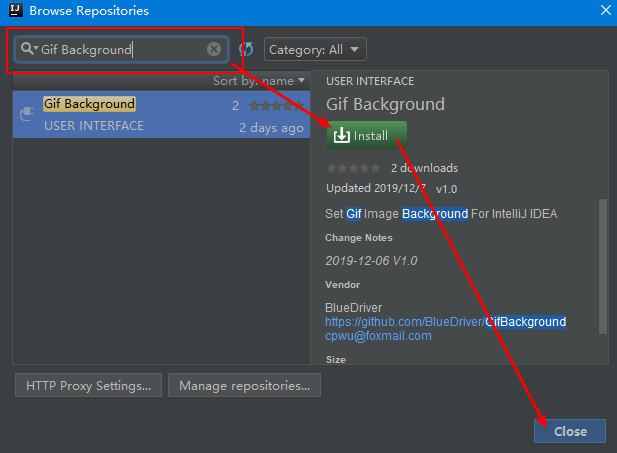Click the IntelliJ logo in the title bar

point(16,10)
